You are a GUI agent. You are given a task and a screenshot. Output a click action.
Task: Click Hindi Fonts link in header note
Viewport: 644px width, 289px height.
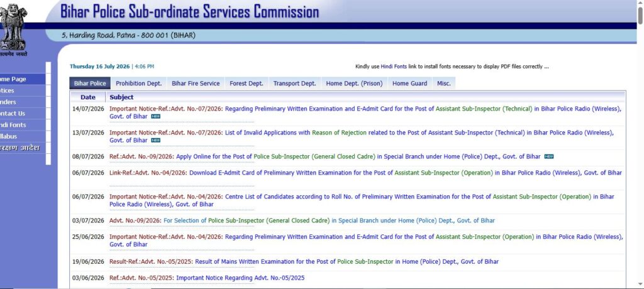[394, 67]
